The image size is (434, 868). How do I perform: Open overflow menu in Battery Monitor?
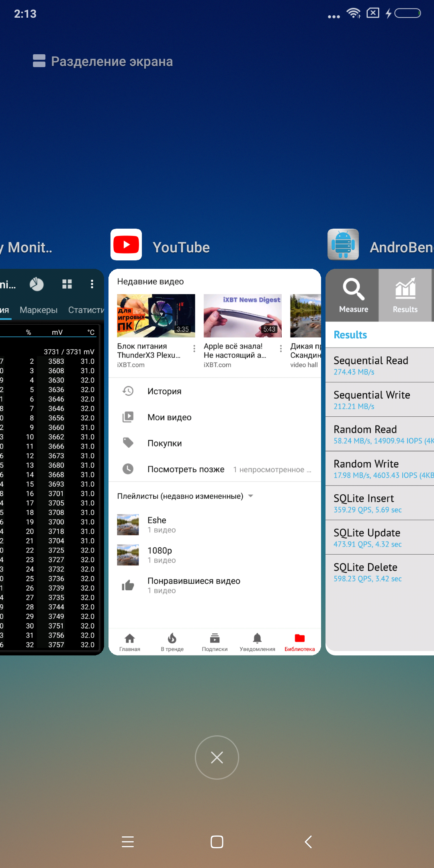click(92, 284)
